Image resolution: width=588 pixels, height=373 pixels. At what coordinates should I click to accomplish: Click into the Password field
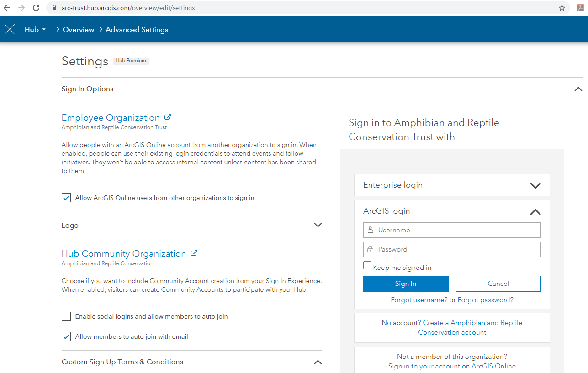coord(452,249)
